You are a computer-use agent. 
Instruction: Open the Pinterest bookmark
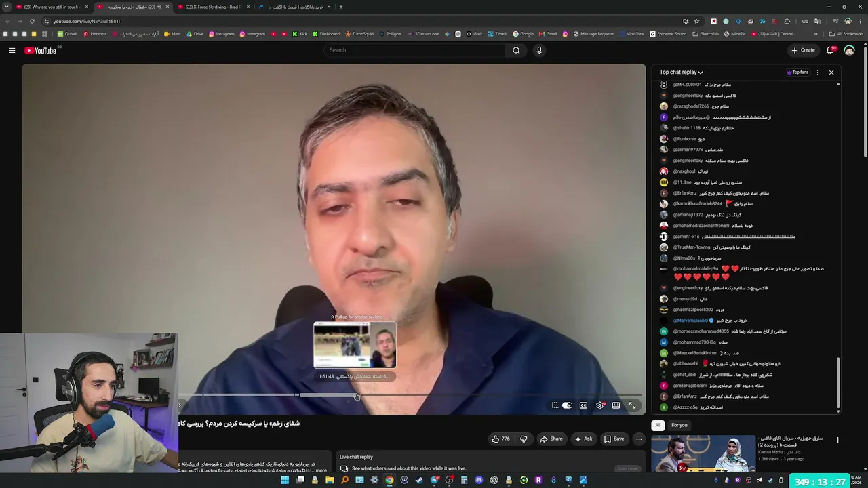click(95, 34)
